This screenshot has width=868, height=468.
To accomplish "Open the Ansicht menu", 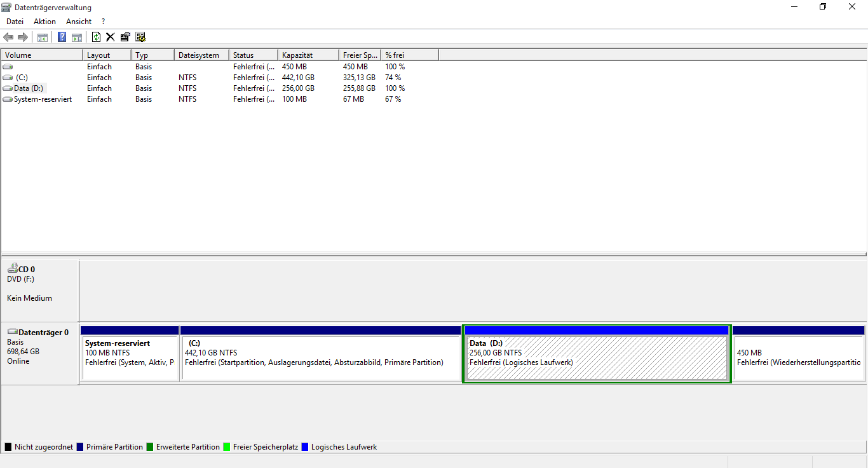I will click(x=79, y=22).
